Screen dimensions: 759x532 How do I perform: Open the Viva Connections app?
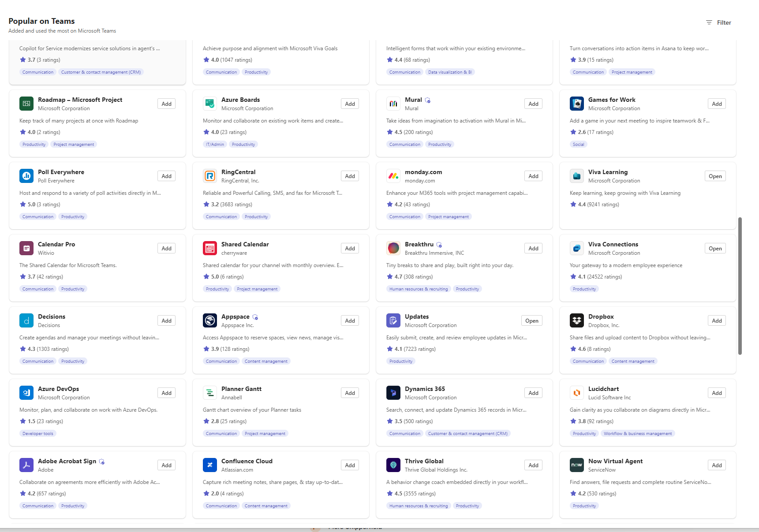715,249
